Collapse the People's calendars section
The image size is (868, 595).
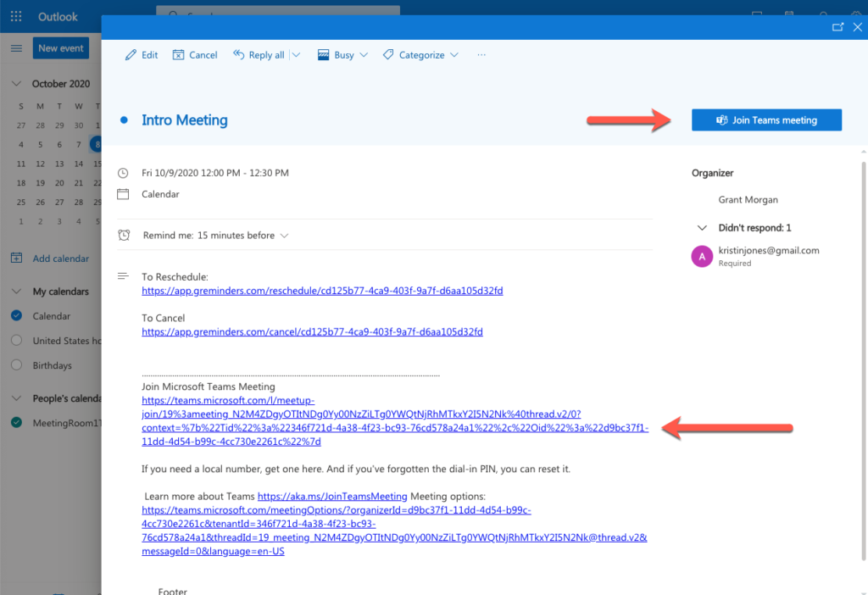tap(17, 398)
